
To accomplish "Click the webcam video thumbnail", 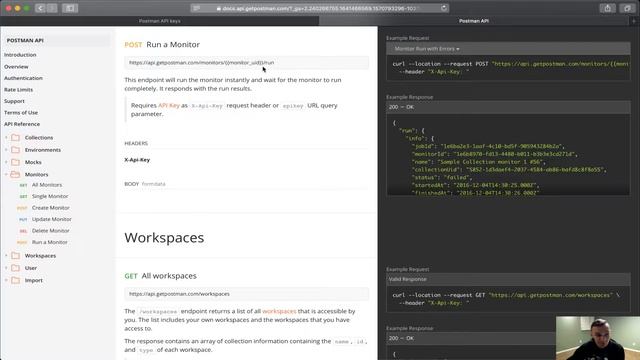I will pyautogui.click(x=598, y=338).
